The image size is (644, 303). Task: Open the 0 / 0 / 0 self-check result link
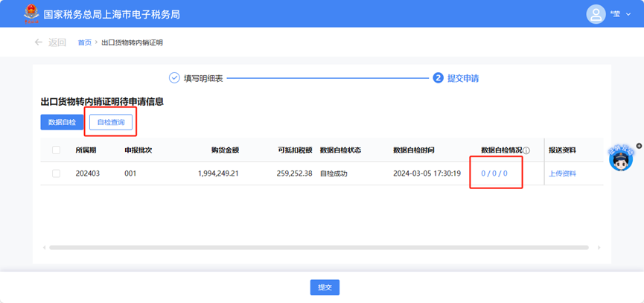tap(494, 173)
